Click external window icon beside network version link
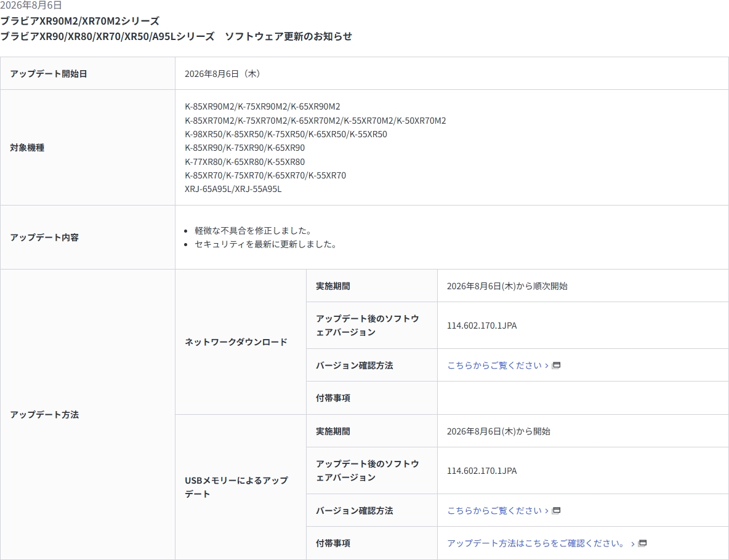This screenshot has height=560, width=729. pyautogui.click(x=556, y=366)
